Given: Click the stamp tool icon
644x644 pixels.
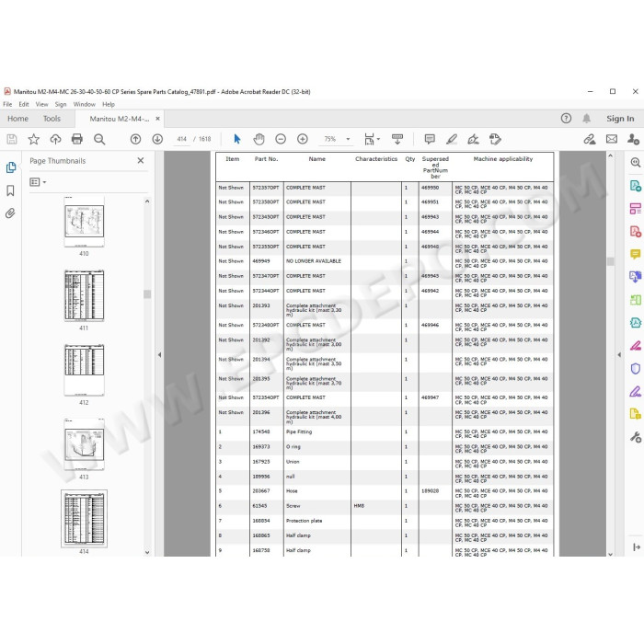Looking at the screenshot, I should [495, 139].
